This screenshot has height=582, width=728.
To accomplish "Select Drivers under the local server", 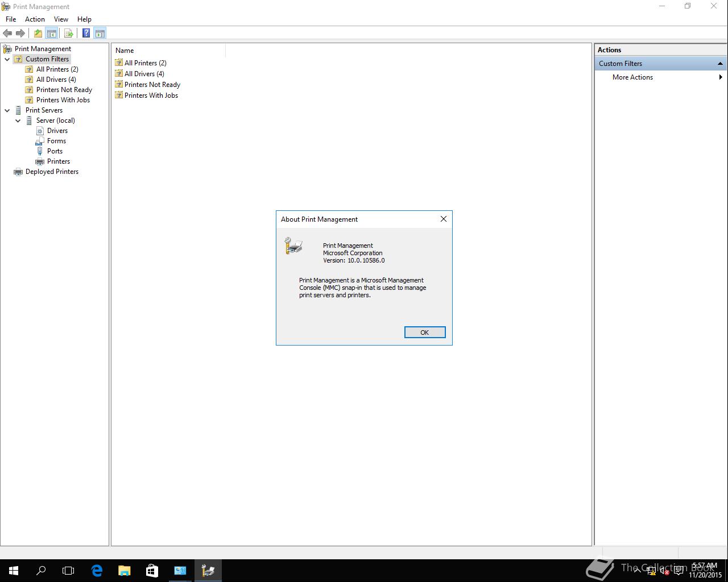I will tap(57, 130).
